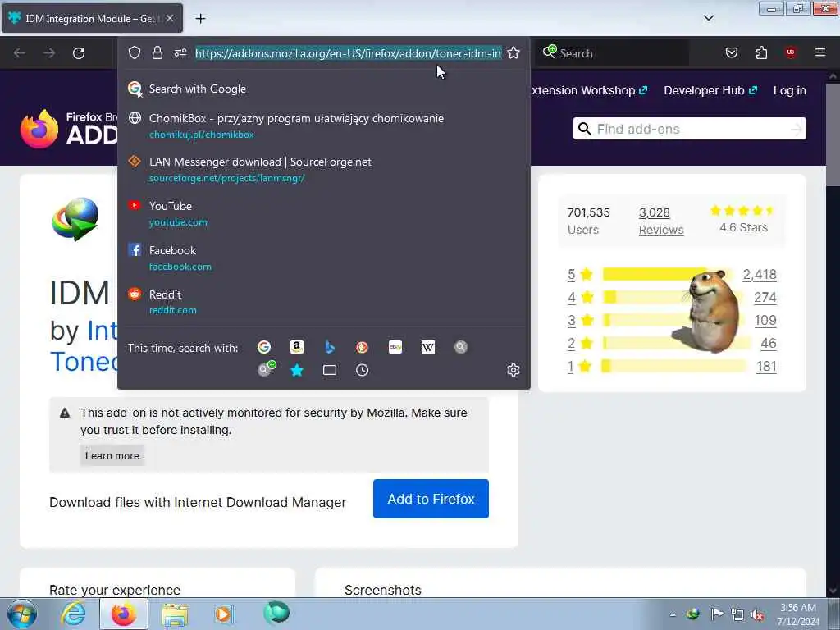840x630 pixels.
Task: Open the Firefox hamburger menu
Action: pyautogui.click(x=819, y=52)
